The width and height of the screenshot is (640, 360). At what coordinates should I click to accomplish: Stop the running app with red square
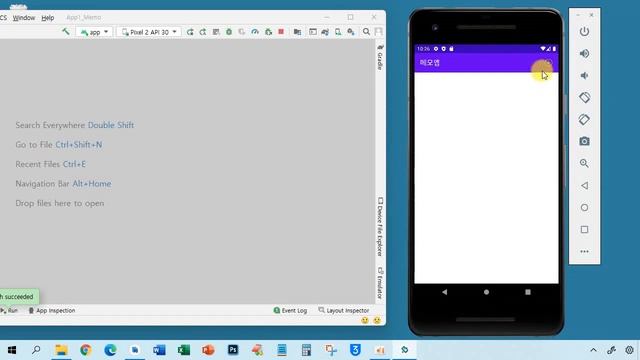point(281,31)
